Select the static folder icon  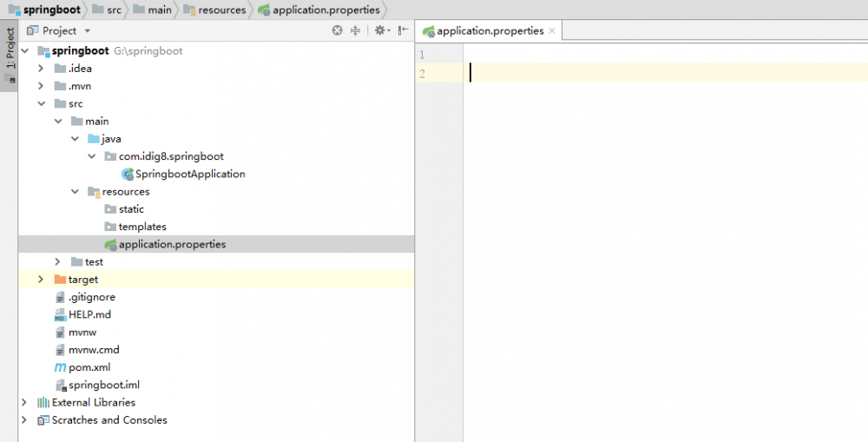[110, 209]
